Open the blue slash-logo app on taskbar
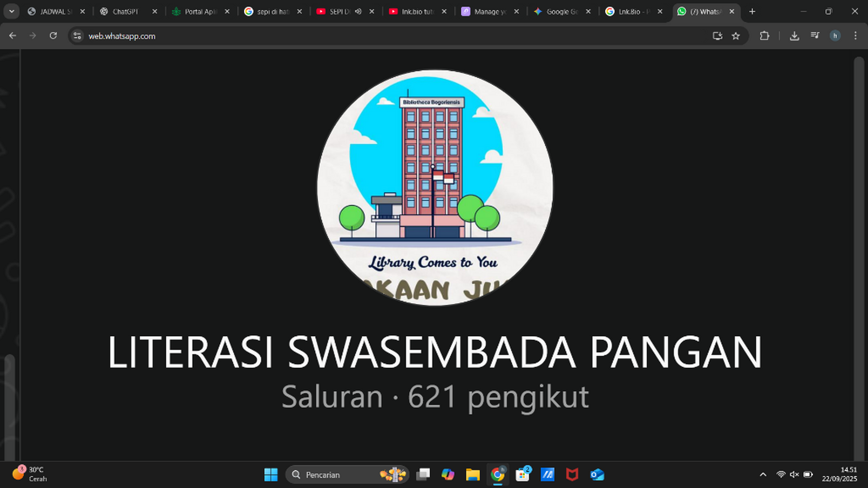 [x=548, y=475]
